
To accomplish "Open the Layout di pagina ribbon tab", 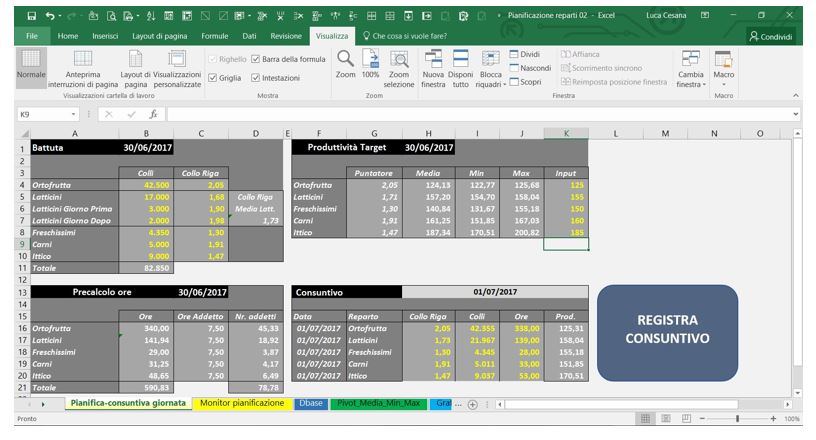I will coord(159,36).
